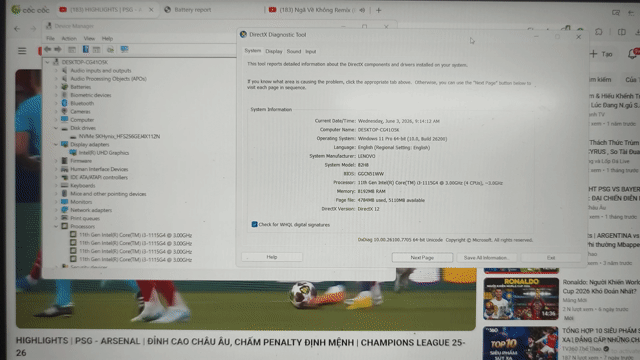640x360 pixels.
Task: Click the browser back arrow in Cốc Cốc
Action: (x=17, y=29)
